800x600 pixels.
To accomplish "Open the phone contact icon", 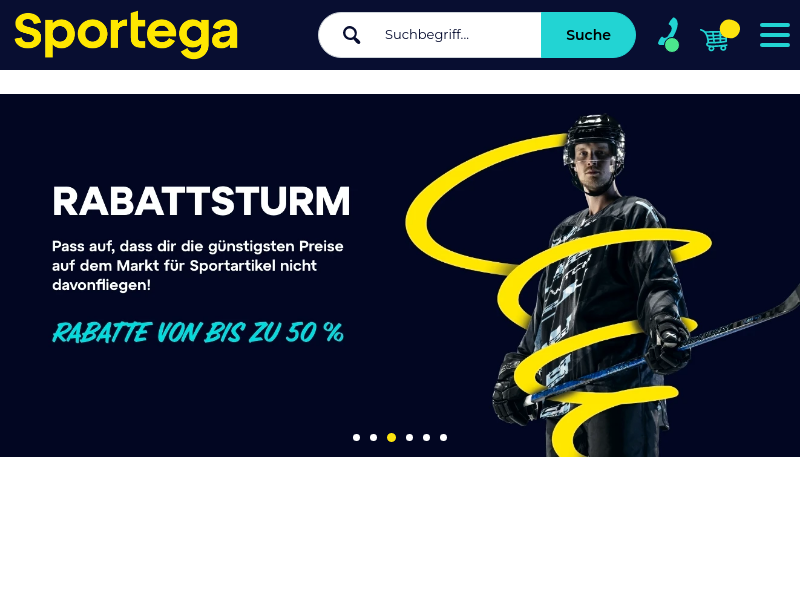I will point(669,35).
